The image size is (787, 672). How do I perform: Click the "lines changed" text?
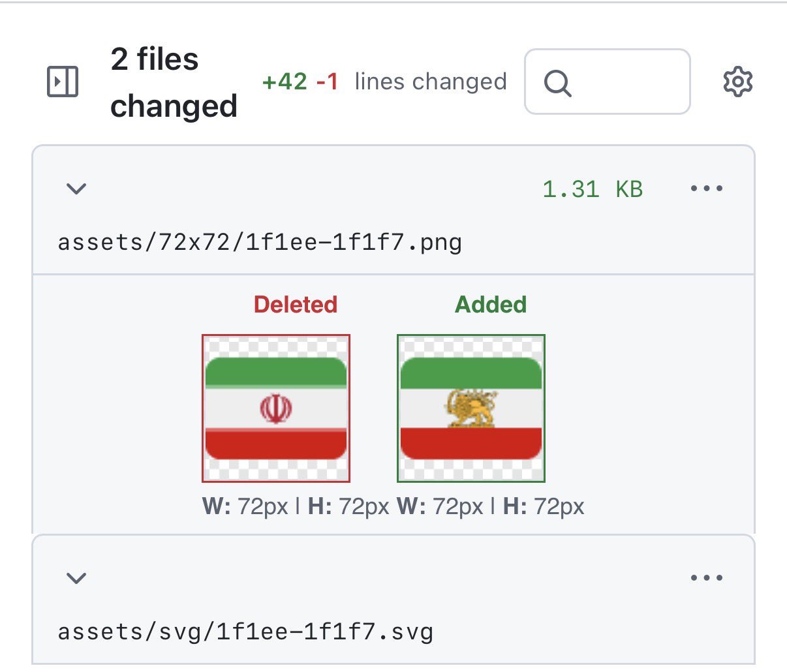pyautogui.click(x=431, y=82)
